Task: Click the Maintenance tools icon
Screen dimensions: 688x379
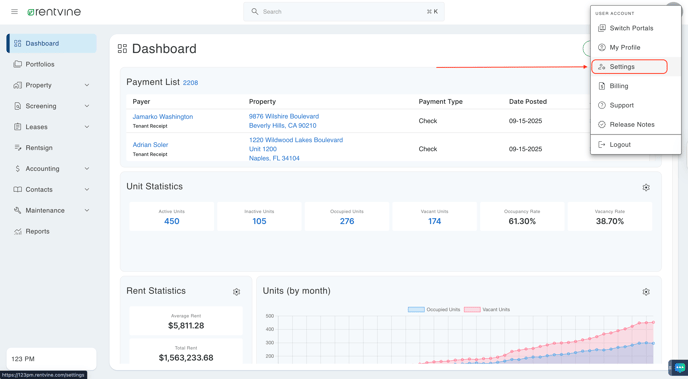Action: coord(18,210)
